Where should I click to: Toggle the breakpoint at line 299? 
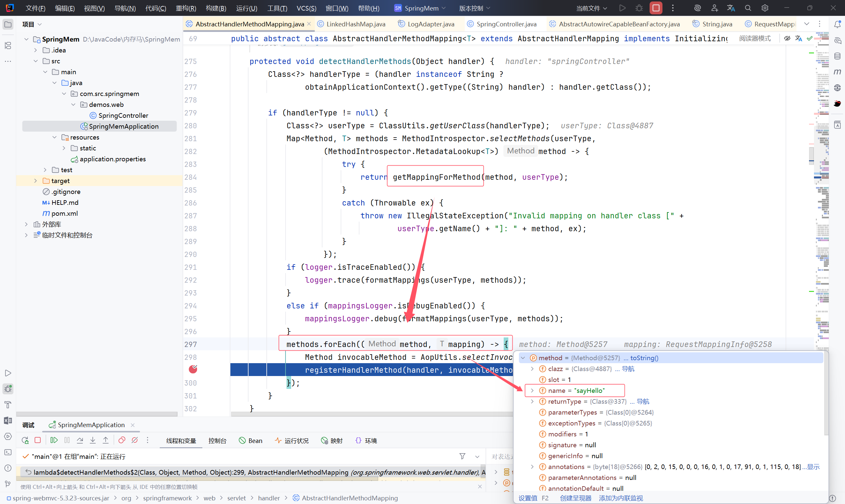point(193,369)
